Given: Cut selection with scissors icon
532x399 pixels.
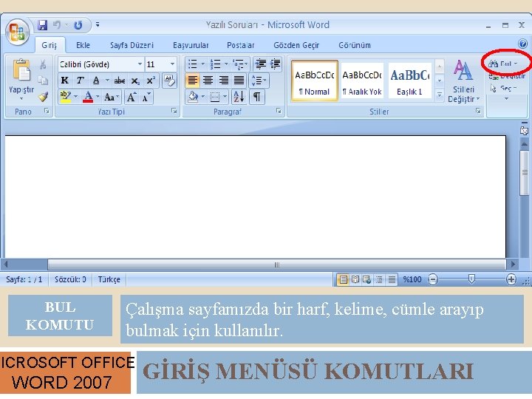Looking at the screenshot, I should click(x=43, y=64).
